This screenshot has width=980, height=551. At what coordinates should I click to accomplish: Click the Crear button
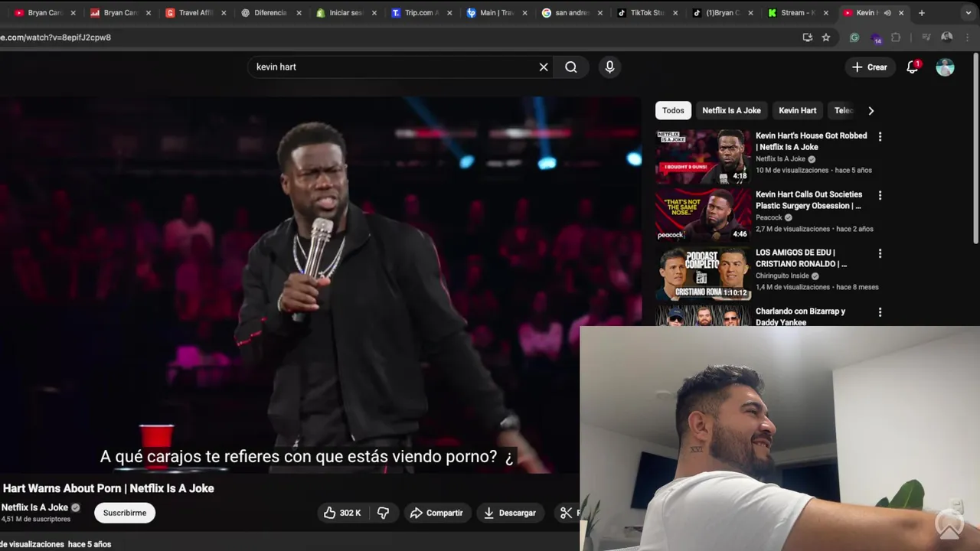870,67
